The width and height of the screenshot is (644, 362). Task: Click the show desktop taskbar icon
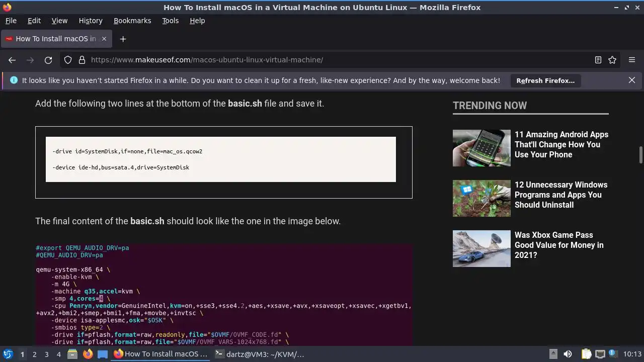(x=103, y=354)
